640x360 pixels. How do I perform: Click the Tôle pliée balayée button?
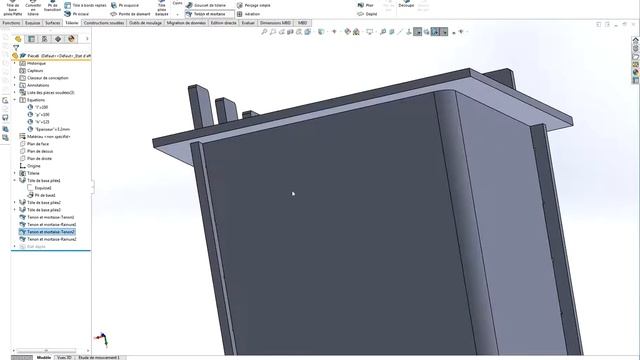point(162,7)
